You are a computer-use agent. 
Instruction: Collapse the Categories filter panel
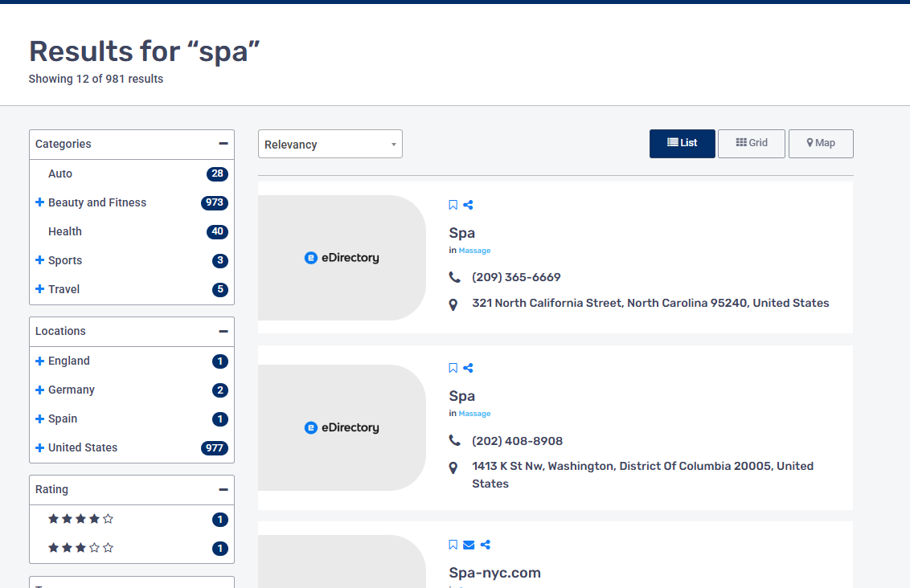223,144
